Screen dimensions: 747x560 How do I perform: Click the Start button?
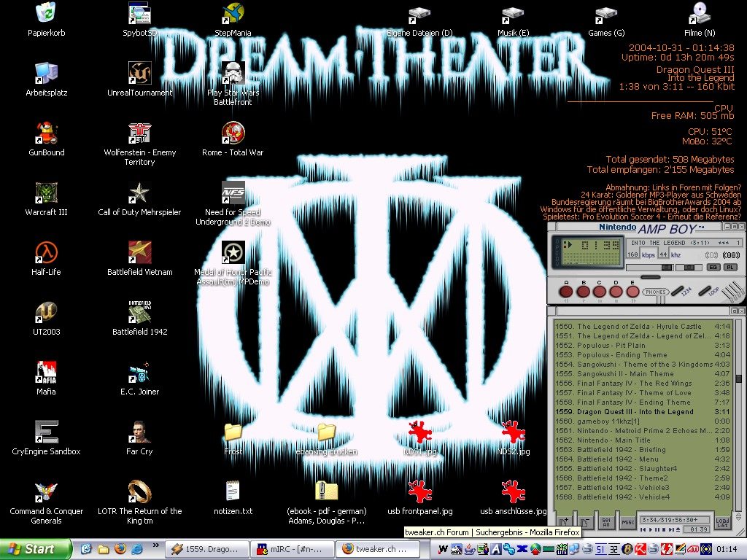click(35, 549)
